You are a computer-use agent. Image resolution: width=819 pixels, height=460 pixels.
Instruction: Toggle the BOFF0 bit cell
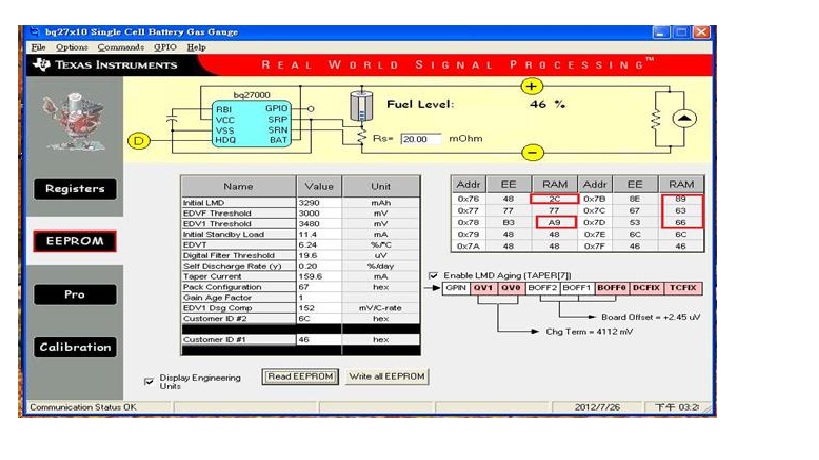[x=611, y=288]
